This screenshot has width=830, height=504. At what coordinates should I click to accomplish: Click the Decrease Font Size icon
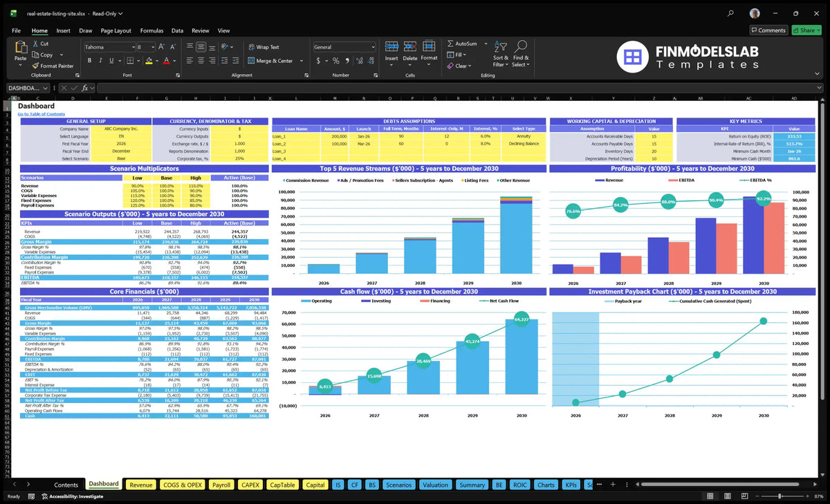pyautogui.click(x=172, y=47)
